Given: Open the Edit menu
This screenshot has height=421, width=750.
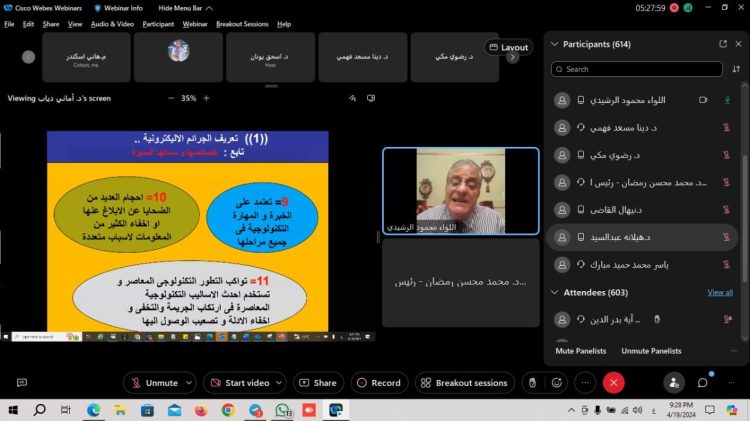Looking at the screenshot, I should [x=28, y=24].
